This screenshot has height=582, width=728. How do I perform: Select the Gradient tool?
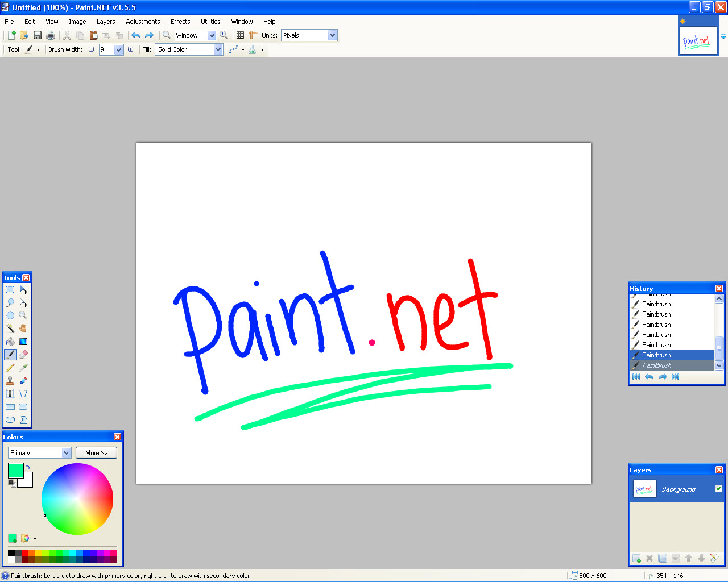23,342
